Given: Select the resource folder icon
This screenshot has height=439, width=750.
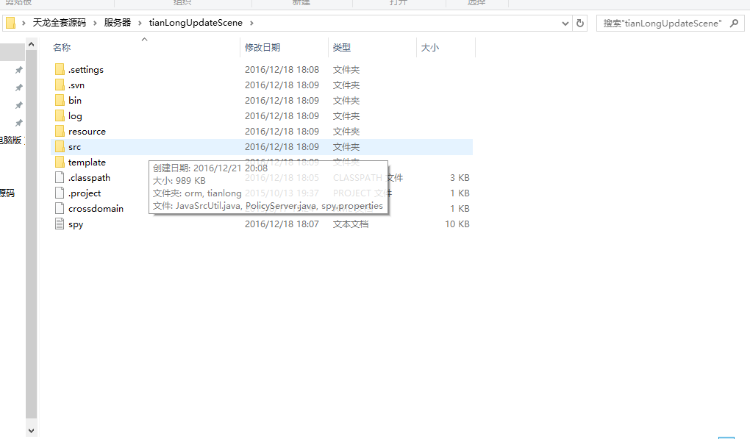Looking at the screenshot, I should 59,132.
